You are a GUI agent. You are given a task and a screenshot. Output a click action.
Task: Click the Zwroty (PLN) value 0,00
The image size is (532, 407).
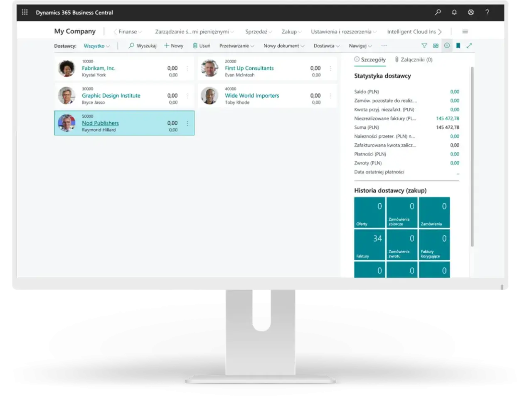[x=455, y=163]
